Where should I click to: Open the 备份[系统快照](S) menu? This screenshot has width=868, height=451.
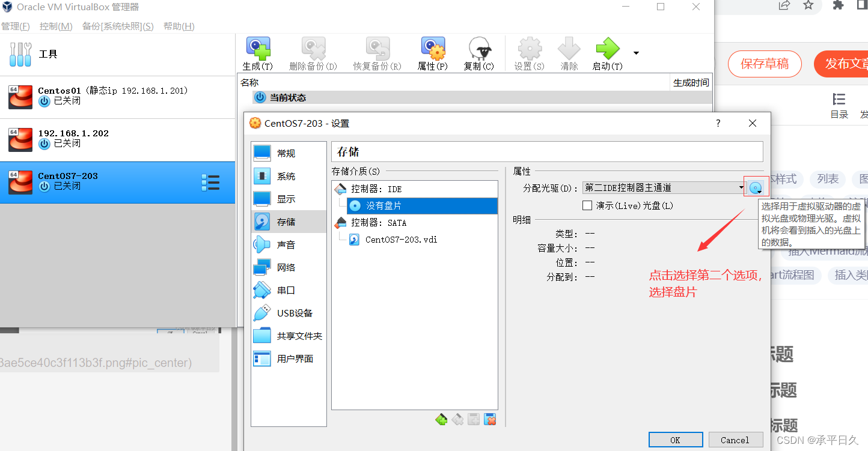(118, 26)
